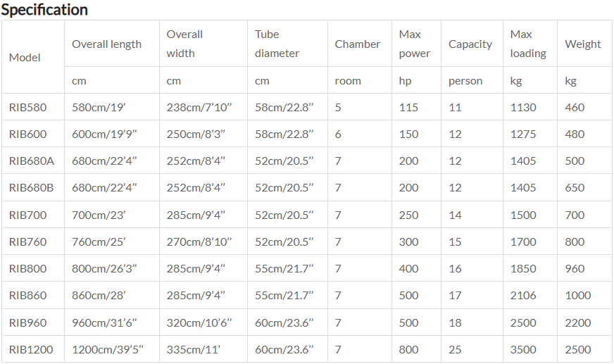The height and width of the screenshot is (364, 614).
Task: Click the RIB680B weight value 650
Action: pyautogui.click(x=575, y=187)
